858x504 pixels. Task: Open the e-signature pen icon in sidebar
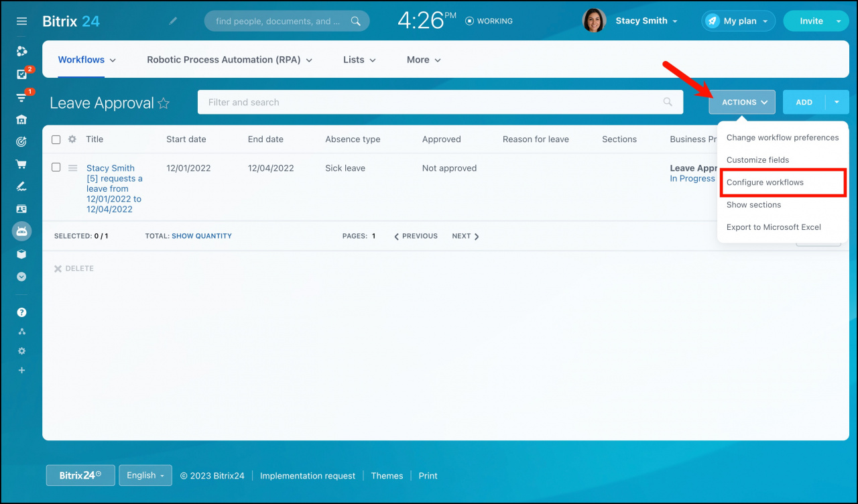(x=21, y=186)
